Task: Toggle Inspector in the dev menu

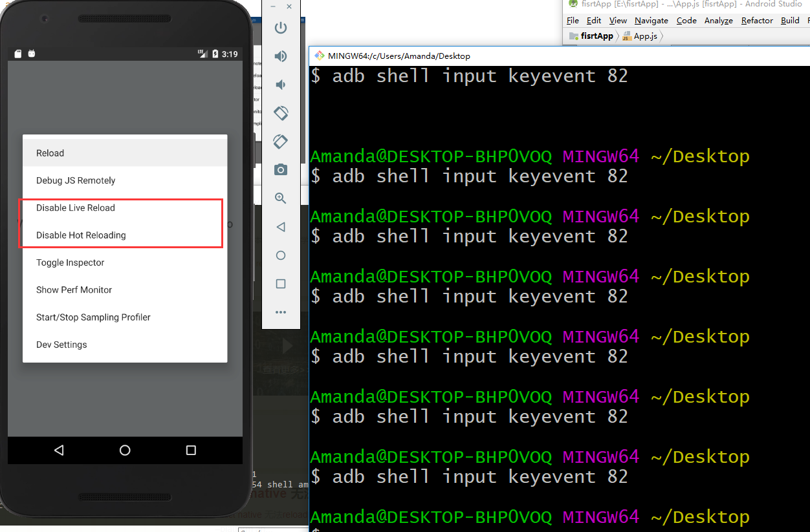Action: (70, 262)
